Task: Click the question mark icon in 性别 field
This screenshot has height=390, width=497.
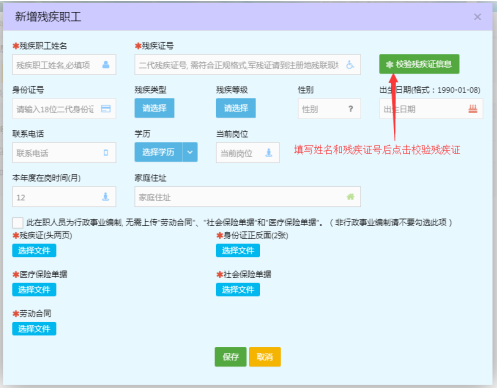Action: (x=350, y=109)
